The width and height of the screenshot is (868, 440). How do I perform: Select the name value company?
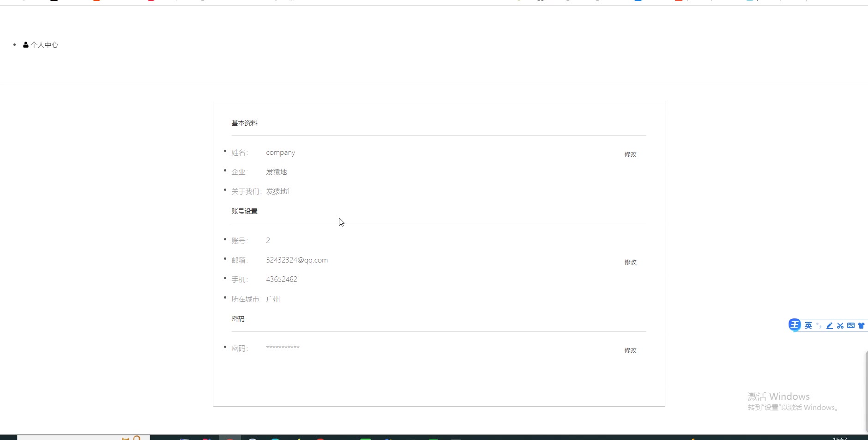[x=280, y=153]
